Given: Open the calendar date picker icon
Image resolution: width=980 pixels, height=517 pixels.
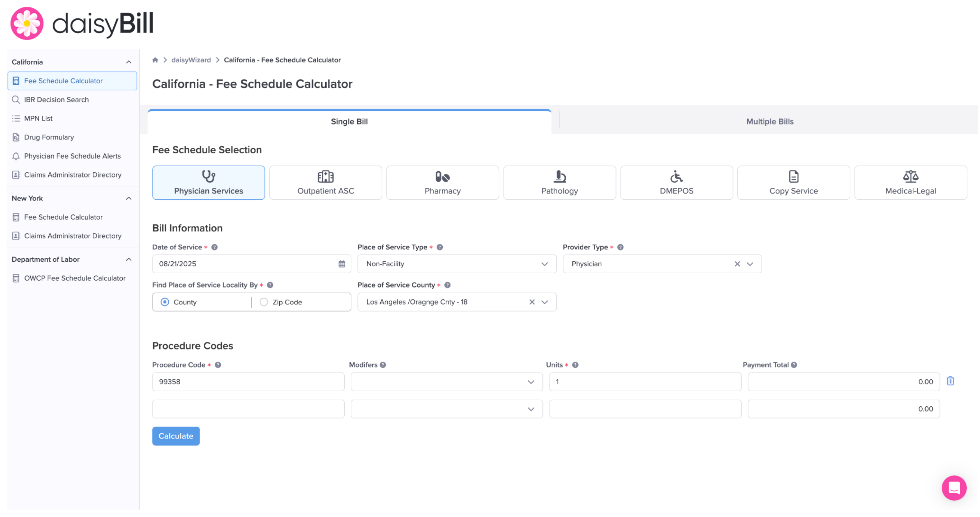Looking at the screenshot, I should (342, 264).
